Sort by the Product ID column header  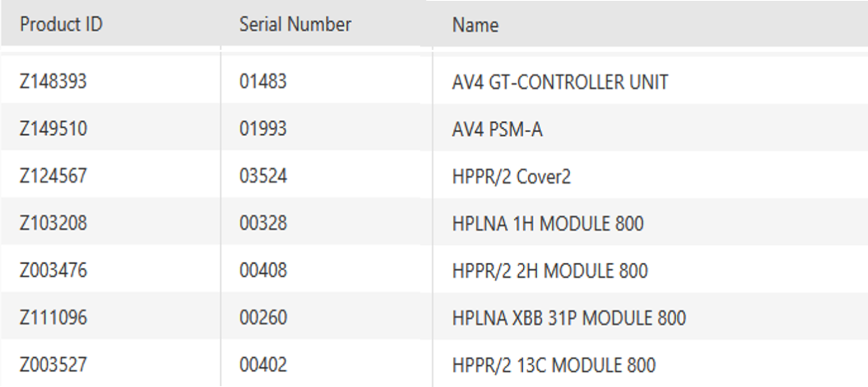click(61, 25)
